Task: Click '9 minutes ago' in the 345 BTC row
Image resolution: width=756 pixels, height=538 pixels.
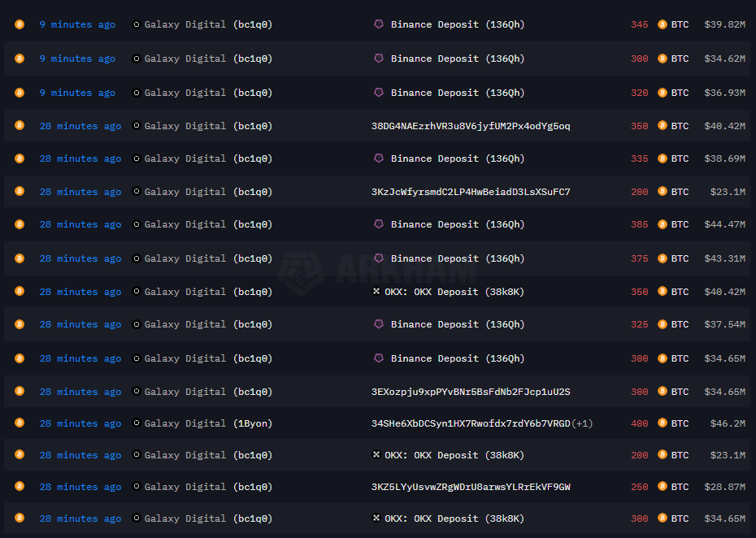Action: point(77,24)
